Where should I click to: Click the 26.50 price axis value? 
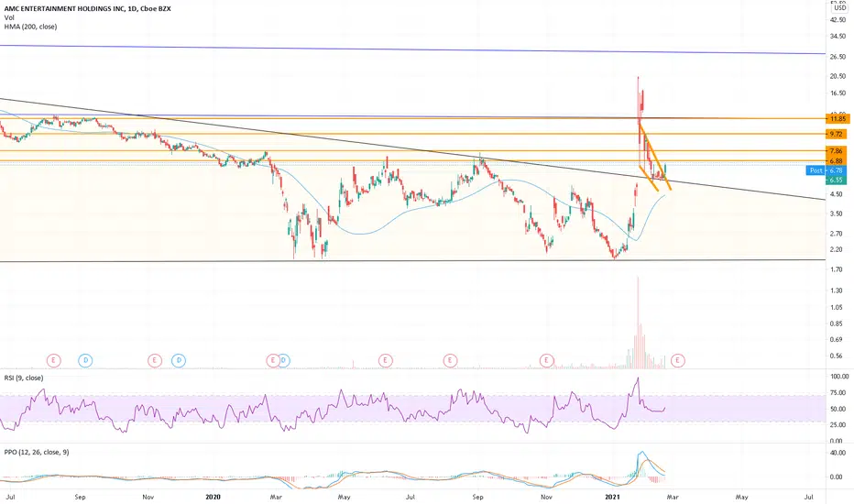(x=838, y=57)
